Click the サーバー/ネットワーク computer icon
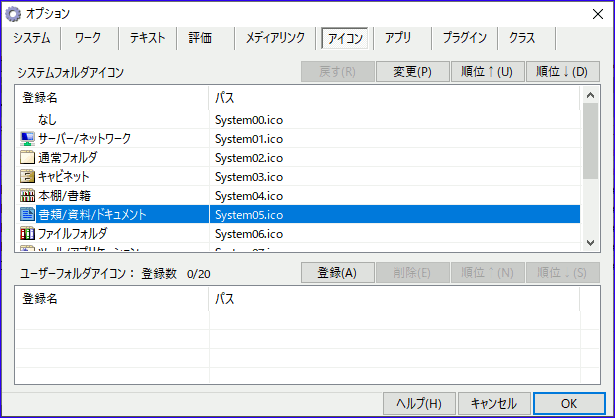 tap(27, 139)
